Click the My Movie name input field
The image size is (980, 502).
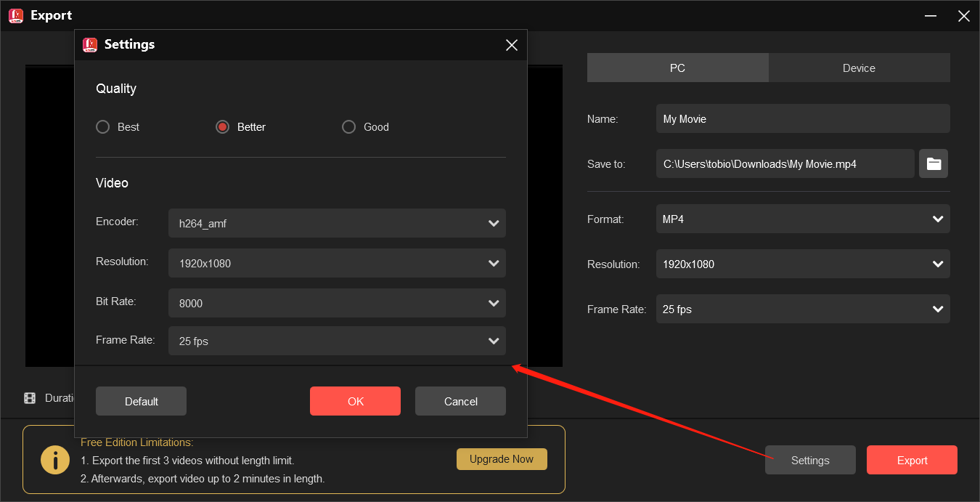pos(803,118)
